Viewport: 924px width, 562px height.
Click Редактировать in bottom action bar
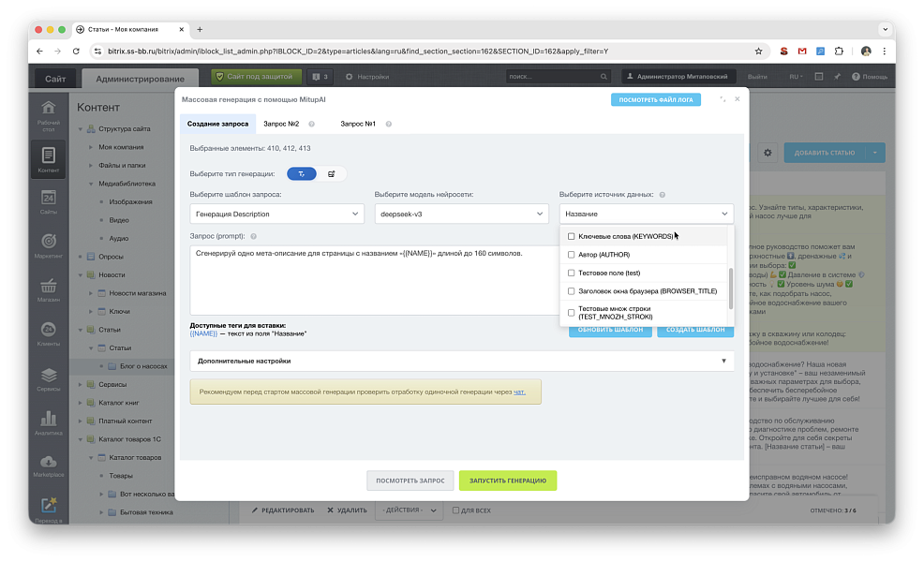click(x=283, y=510)
